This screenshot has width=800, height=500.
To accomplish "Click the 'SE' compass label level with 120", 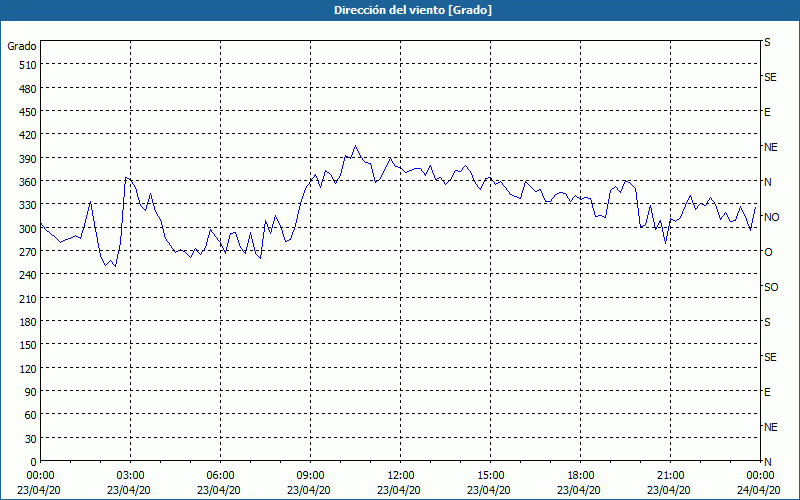I will click(x=770, y=357).
